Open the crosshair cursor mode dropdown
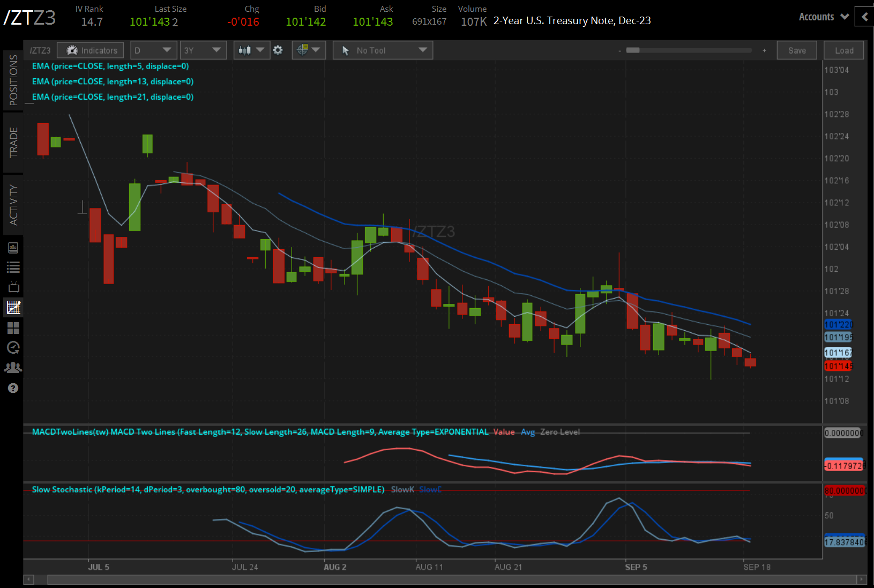874x588 pixels. 309,50
